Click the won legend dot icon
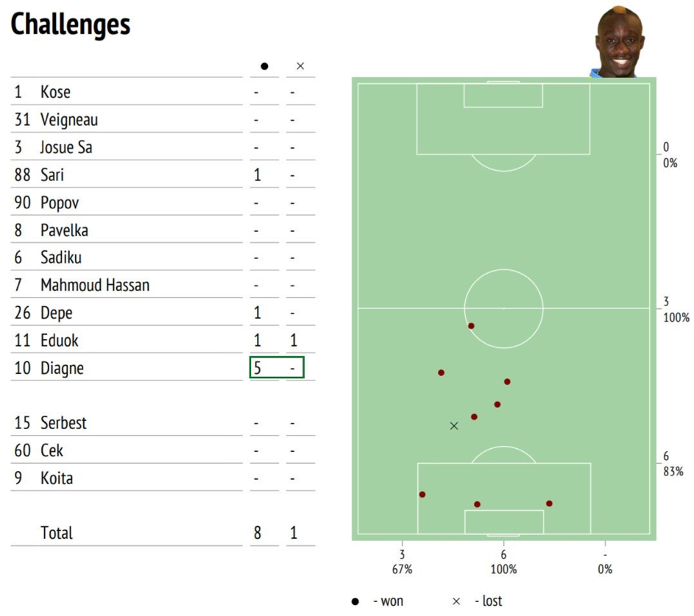The width and height of the screenshot is (694, 616). point(355,601)
